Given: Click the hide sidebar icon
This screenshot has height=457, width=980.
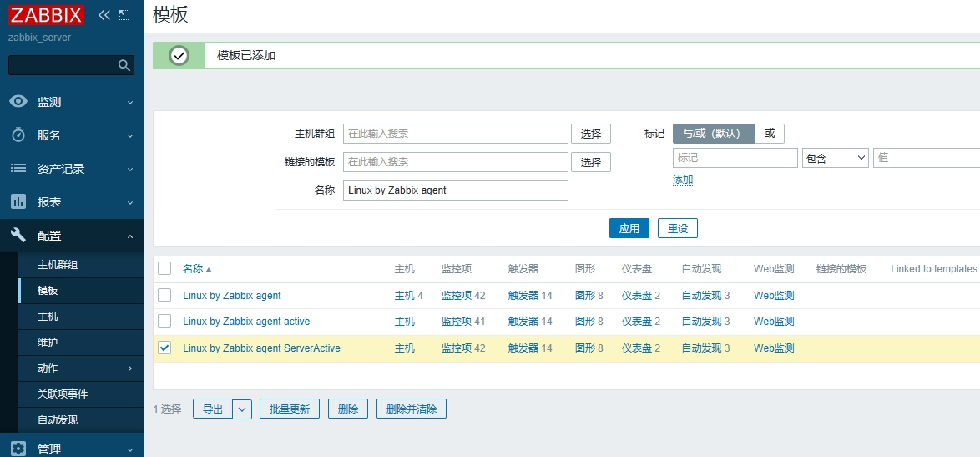Looking at the screenshot, I should [124, 15].
